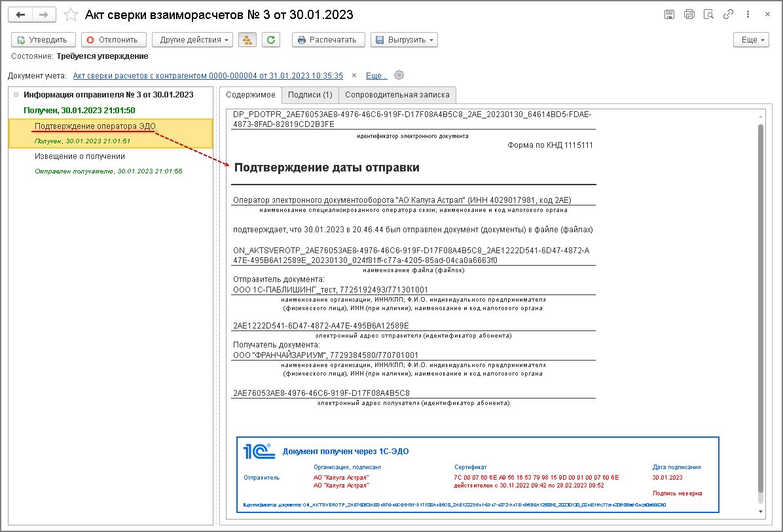Collapse the Информация отправителя tree node

[16, 95]
